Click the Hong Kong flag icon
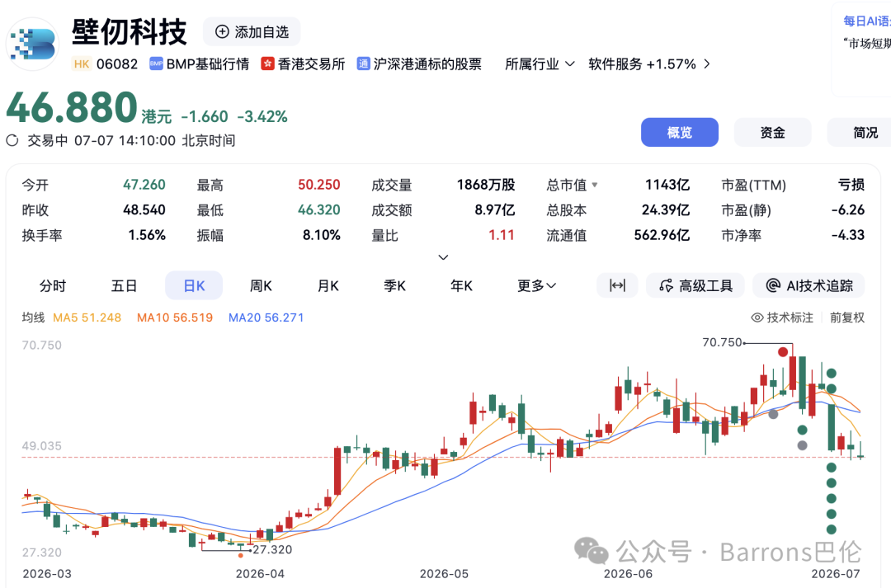The image size is (891, 588). [x=267, y=64]
